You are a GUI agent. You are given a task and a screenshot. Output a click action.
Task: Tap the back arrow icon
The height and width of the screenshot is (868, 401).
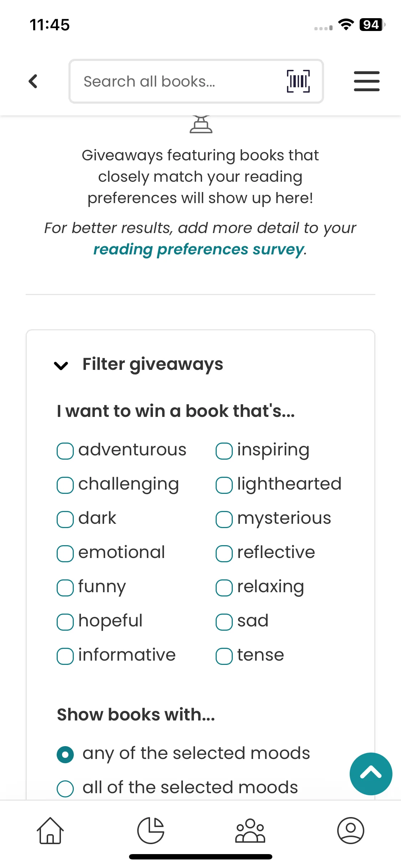33,81
